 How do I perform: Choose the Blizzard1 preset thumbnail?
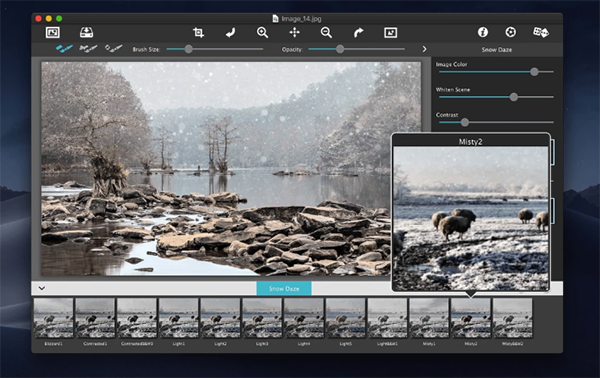pos(54,318)
